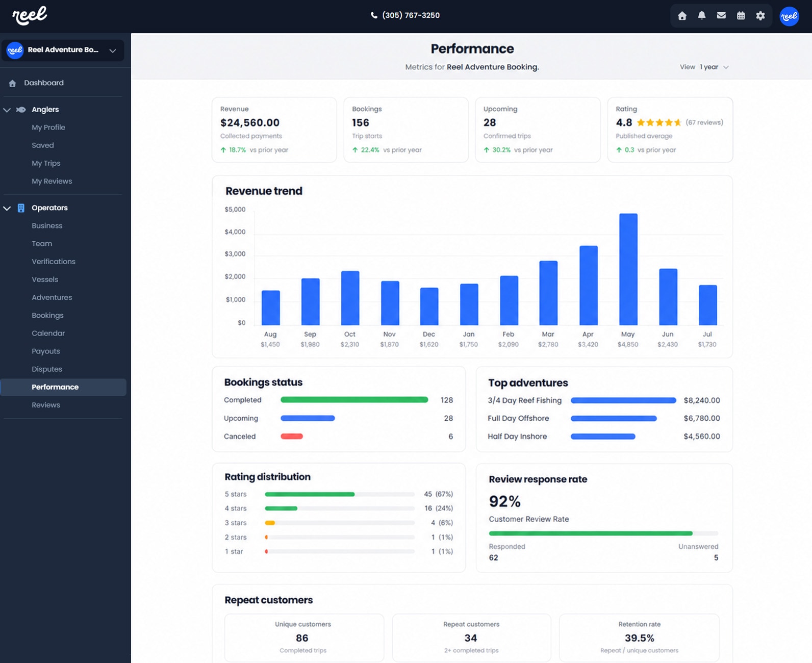Click the 3/4 Day Reef Fishing bar

[623, 400]
